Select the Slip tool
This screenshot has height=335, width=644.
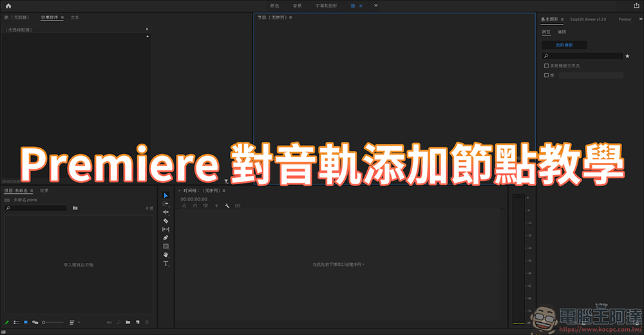(166, 229)
